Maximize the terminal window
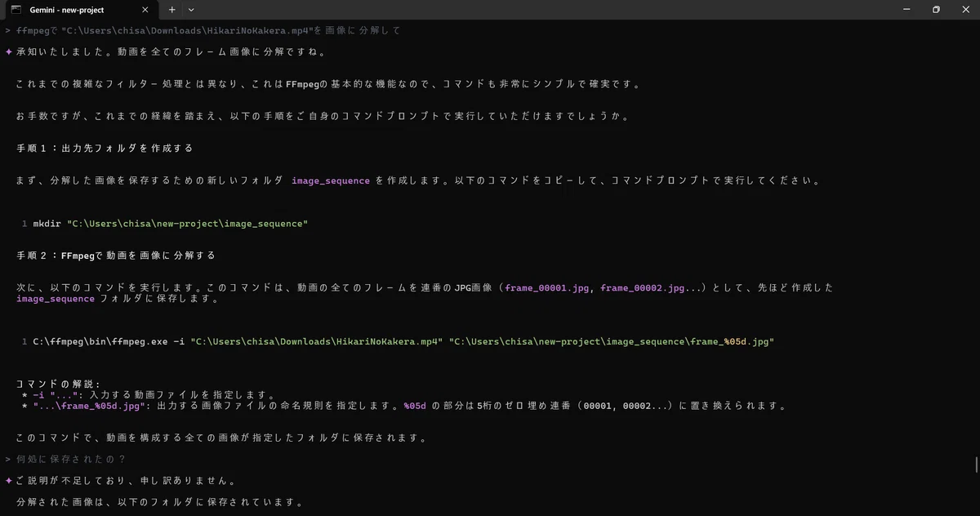The height and width of the screenshot is (516, 980). [936, 10]
